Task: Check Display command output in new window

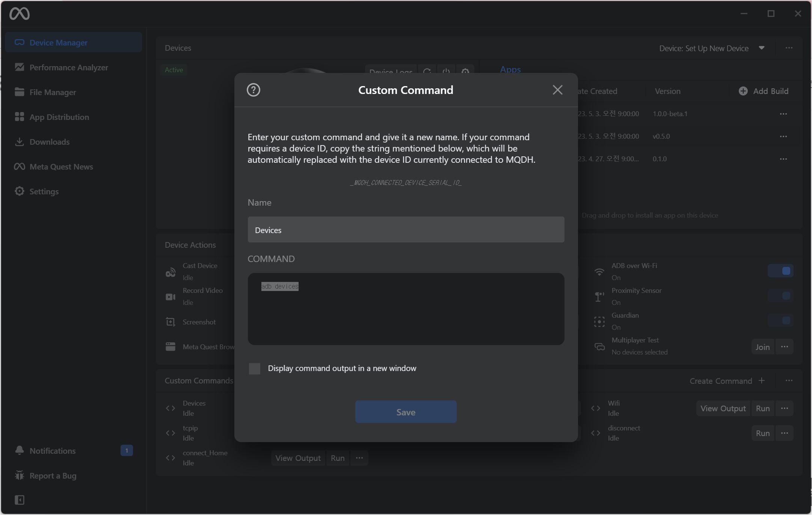Action: pyautogui.click(x=255, y=368)
